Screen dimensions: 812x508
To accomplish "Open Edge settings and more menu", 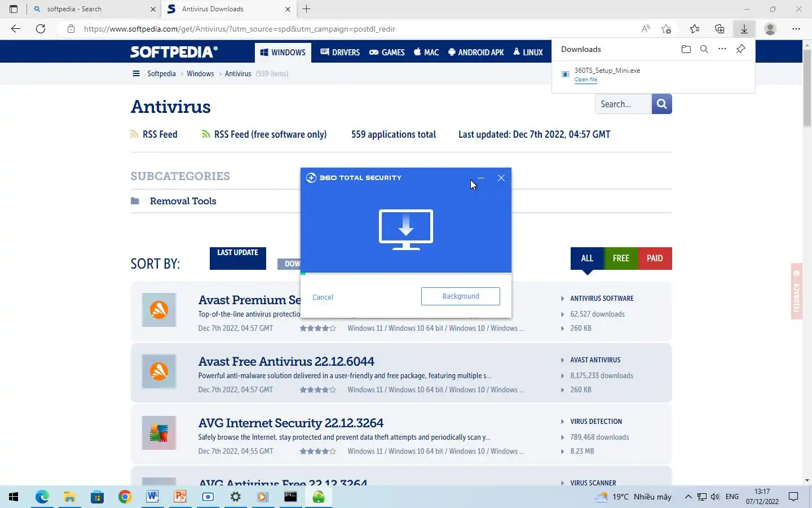I will pyautogui.click(x=796, y=29).
